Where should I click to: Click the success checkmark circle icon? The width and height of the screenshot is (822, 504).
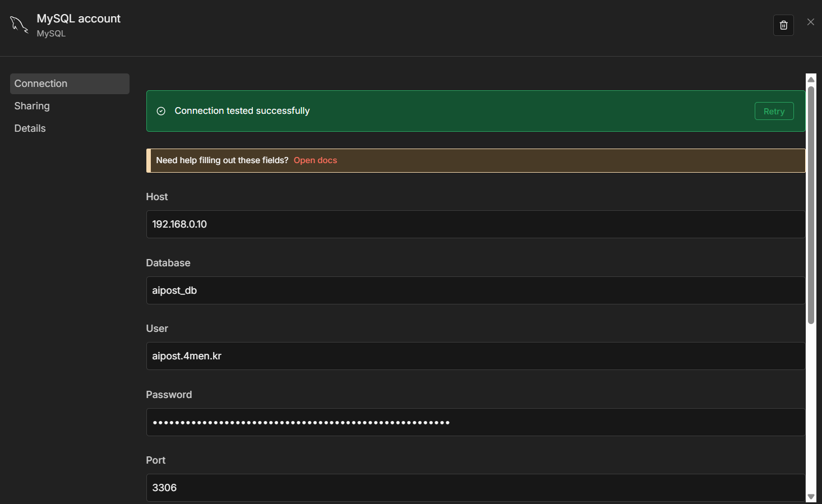pyautogui.click(x=161, y=111)
